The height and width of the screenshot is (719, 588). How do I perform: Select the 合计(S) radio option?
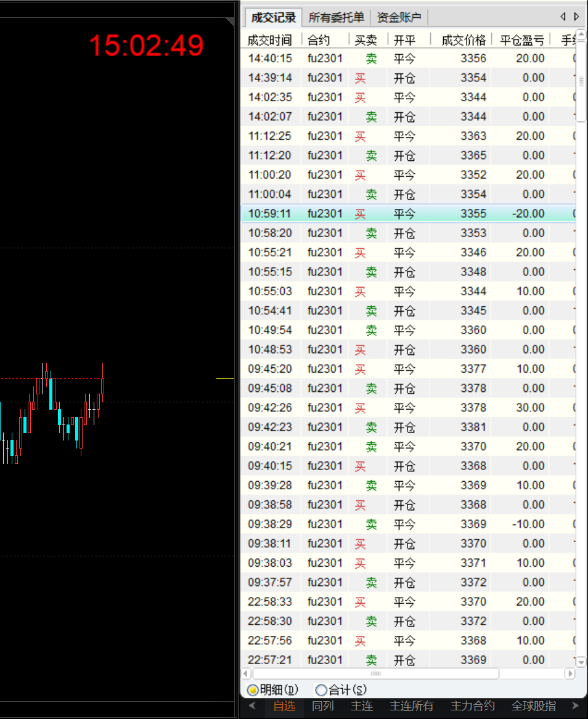321,690
